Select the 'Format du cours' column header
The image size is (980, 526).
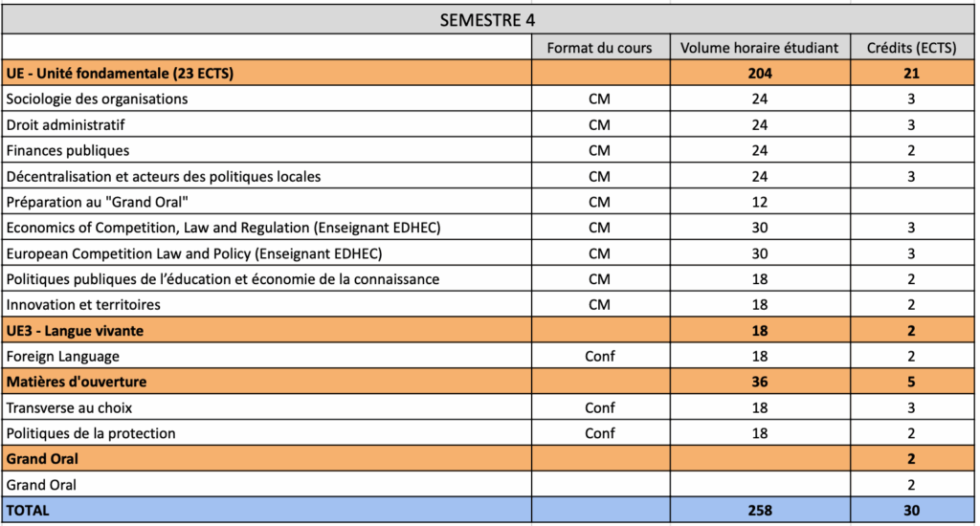tap(599, 48)
